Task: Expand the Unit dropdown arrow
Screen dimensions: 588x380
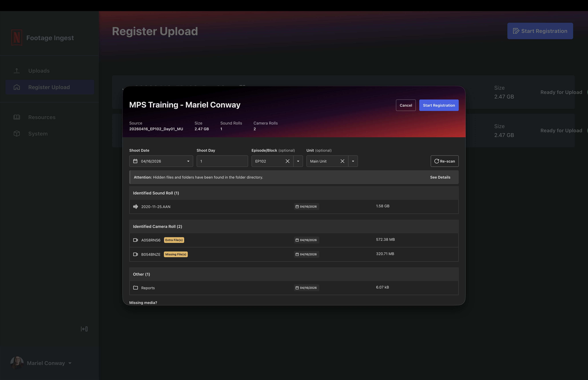Action: point(353,161)
